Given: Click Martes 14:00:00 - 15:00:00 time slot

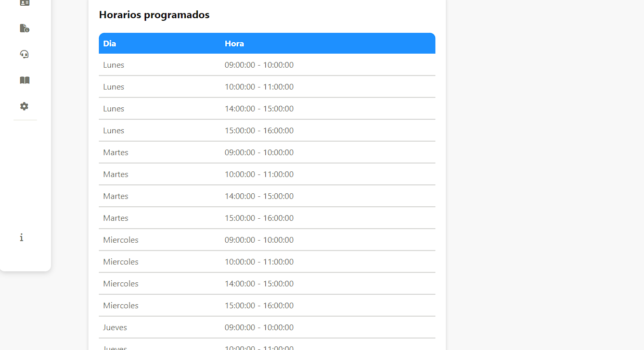Looking at the screenshot, I should (259, 196).
